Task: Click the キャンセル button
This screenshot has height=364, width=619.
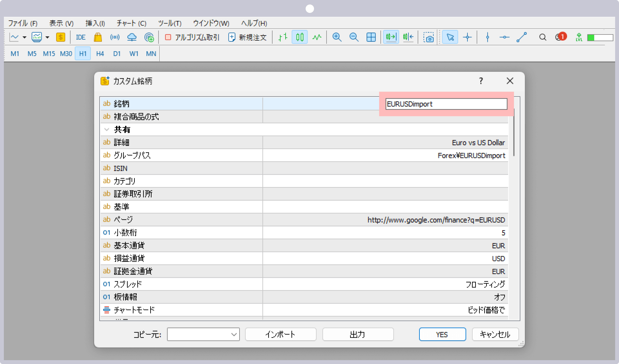Action: pyautogui.click(x=495, y=334)
